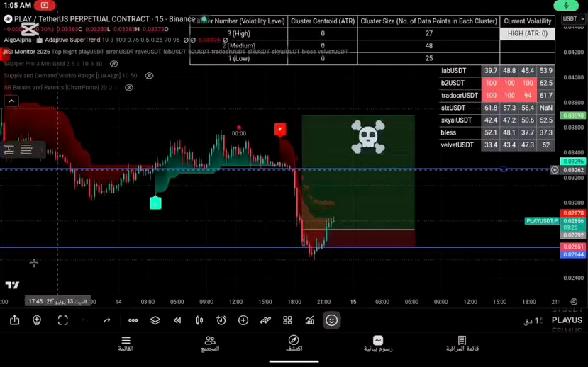Viewport: 588px width, 367px height.
Task: Open the object tree layers icon
Action: coord(155,320)
